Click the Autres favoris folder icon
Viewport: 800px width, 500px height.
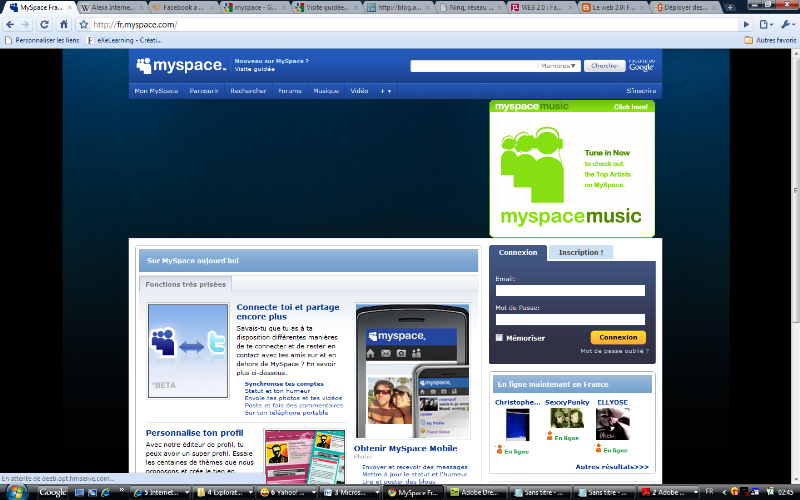pyautogui.click(x=749, y=40)
